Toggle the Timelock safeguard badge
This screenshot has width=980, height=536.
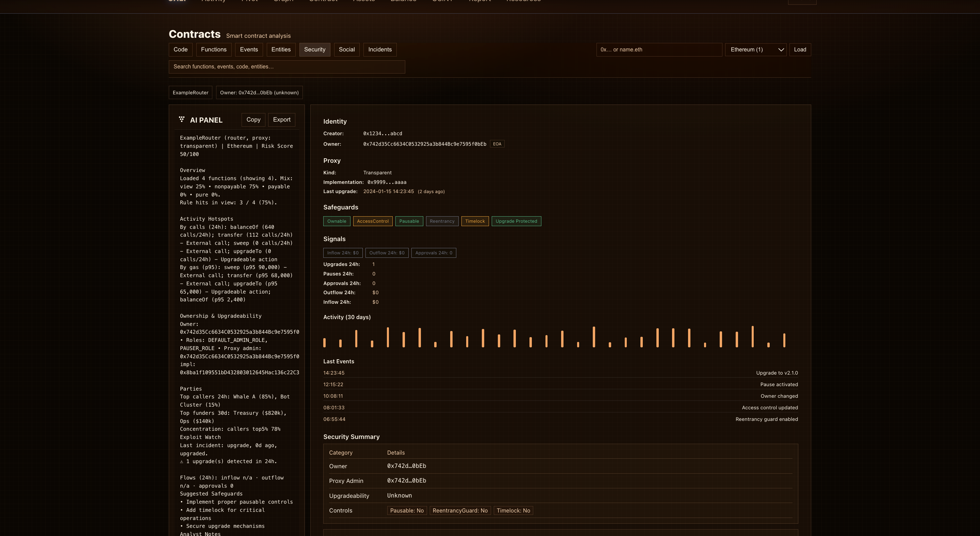474,221
